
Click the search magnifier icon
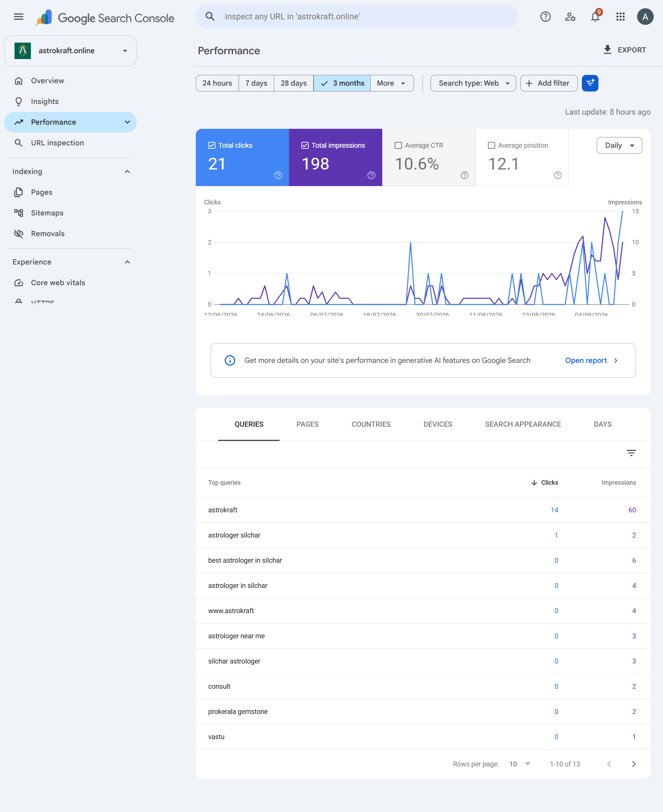coord(210,17)
